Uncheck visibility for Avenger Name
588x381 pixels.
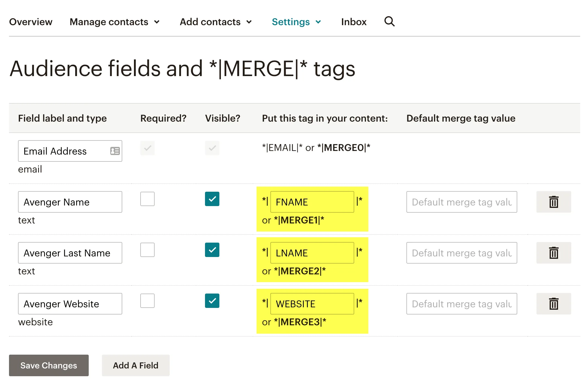[x=212, y=199]
